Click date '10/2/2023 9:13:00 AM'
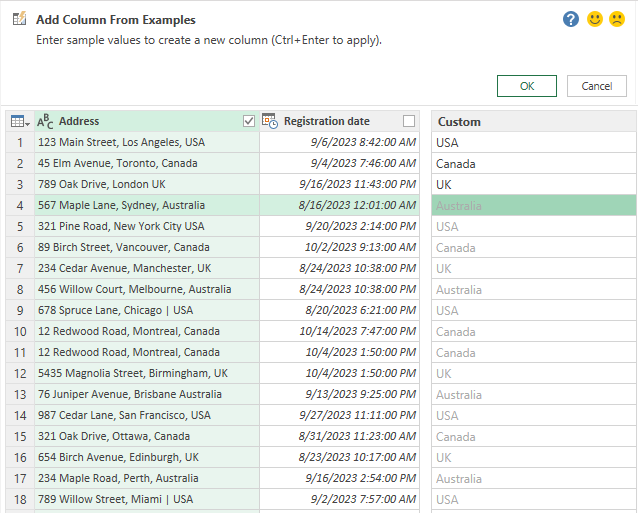 [339, 247]
